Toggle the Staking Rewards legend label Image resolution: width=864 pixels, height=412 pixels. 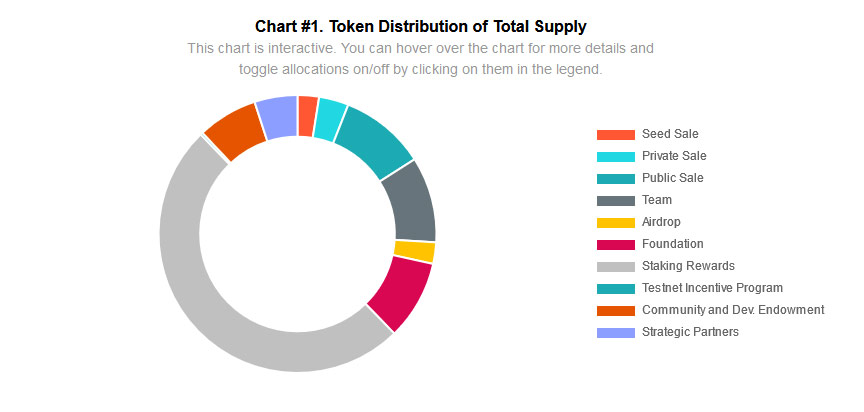tap(688, 266)
